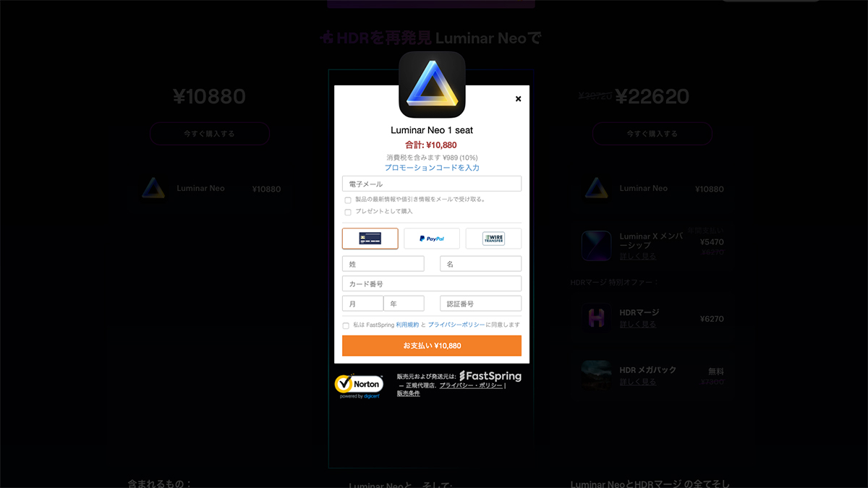Click the 消費税を含みます ¥989 tax text
Image resolution: width=868 pixels, height=488 pixels.
(x=432, y=157)
